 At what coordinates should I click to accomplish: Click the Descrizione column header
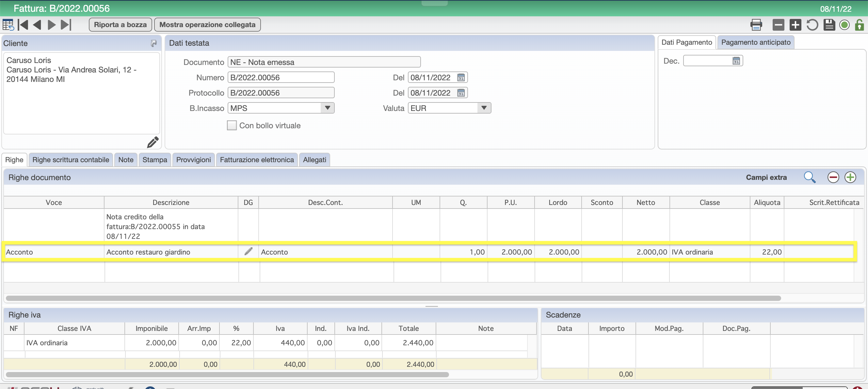point(171,202)
